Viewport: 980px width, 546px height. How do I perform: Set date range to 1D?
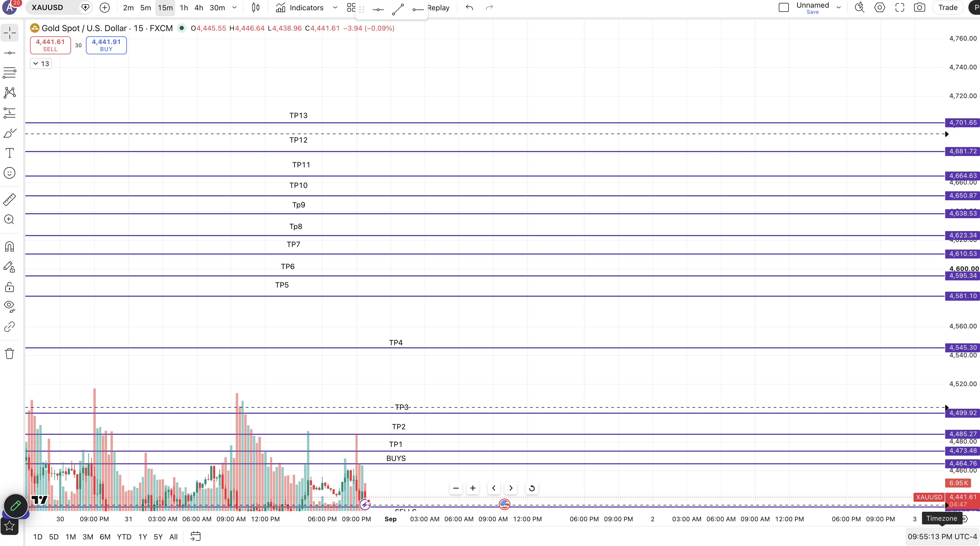coord(38,537)
